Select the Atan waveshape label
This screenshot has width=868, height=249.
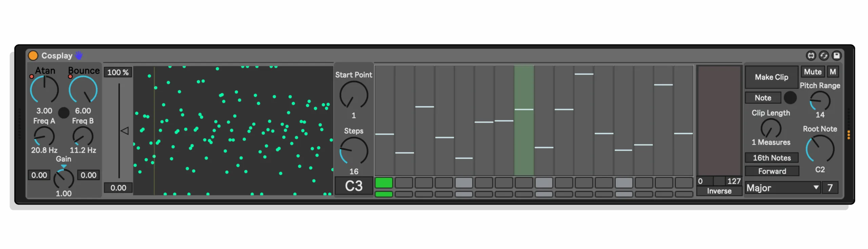tap(45, 71)
